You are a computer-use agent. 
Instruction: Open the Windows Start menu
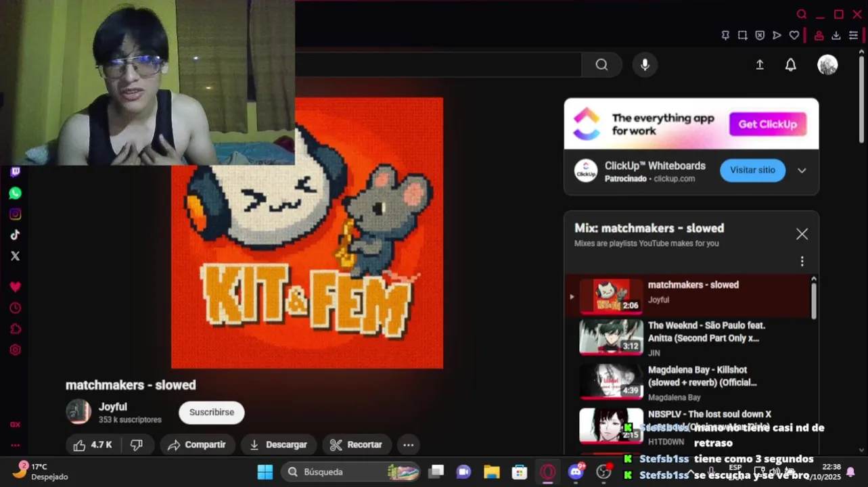point(265,471)
